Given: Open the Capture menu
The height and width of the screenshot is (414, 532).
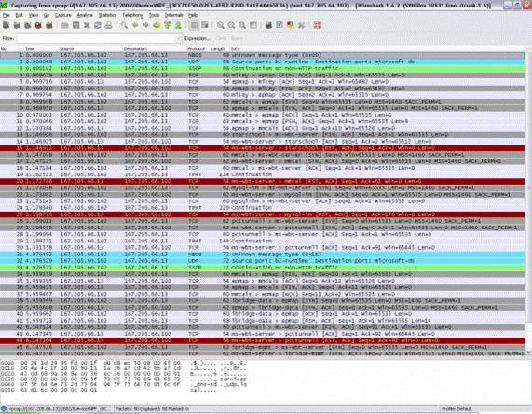Looking at the screenshot, I should point(62,15).
